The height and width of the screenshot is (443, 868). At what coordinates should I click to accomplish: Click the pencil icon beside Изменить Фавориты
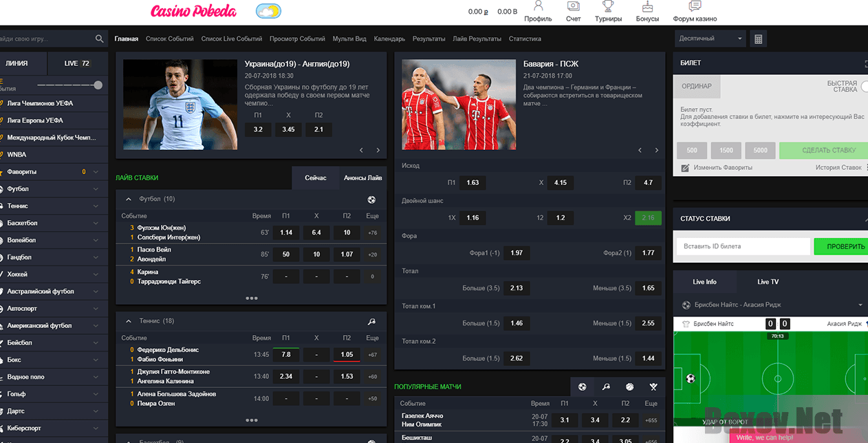(x=685, y=168)
